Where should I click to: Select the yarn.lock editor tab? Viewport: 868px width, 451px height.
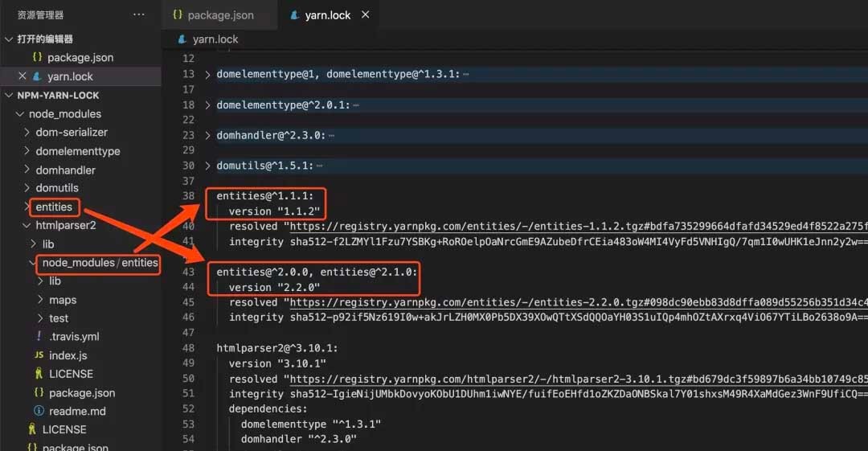pos(327,15)
